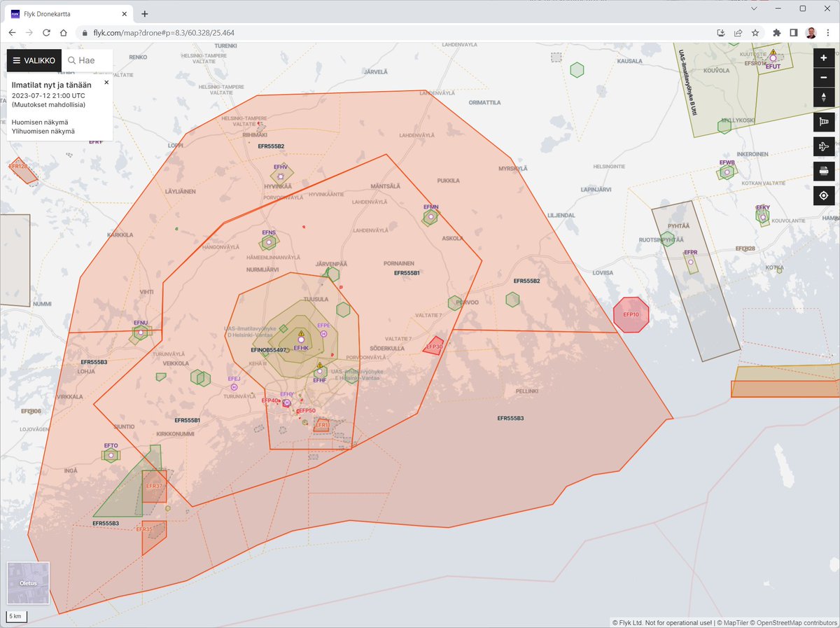Click the EFMN aerodrome marker
The height and width of the screenshot is (628, 840).
click(x=430, y=217)
